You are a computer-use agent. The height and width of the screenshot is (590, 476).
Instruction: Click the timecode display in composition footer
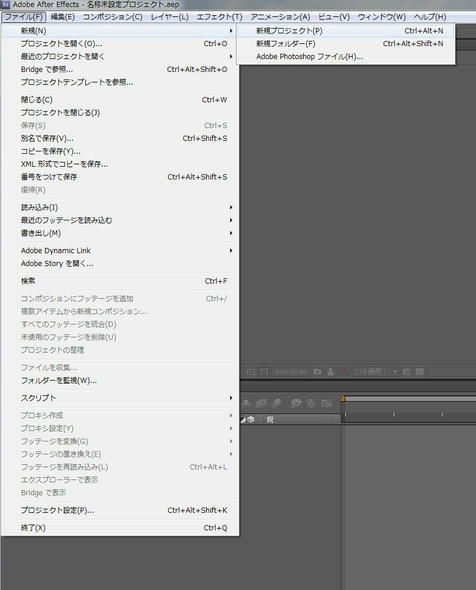click(x=289, y=372)
